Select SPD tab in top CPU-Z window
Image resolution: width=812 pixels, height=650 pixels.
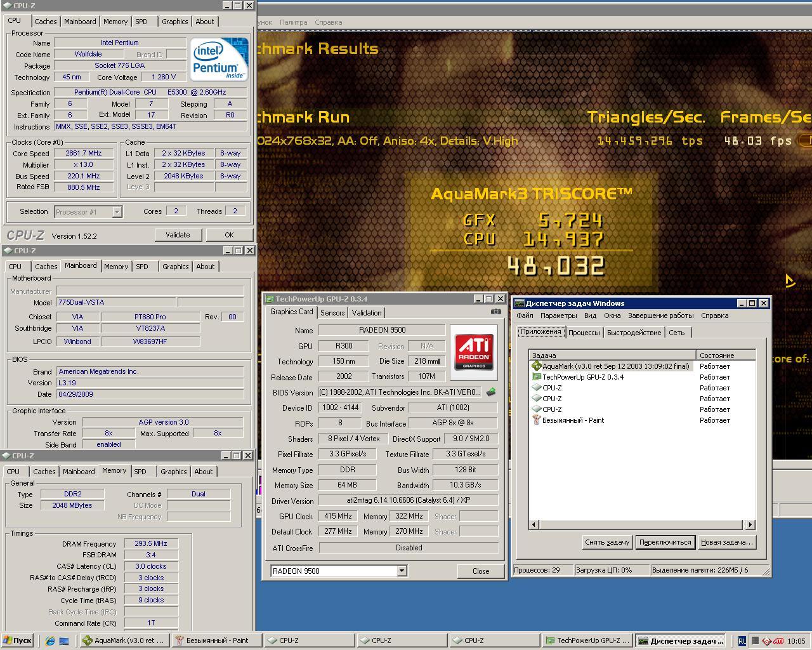click(x=141, y=22)
